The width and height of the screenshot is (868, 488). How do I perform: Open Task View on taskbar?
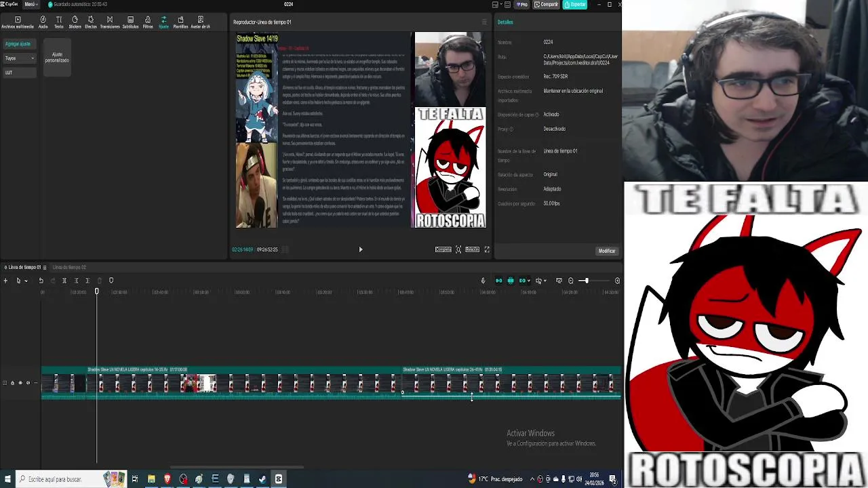point(135,479)
